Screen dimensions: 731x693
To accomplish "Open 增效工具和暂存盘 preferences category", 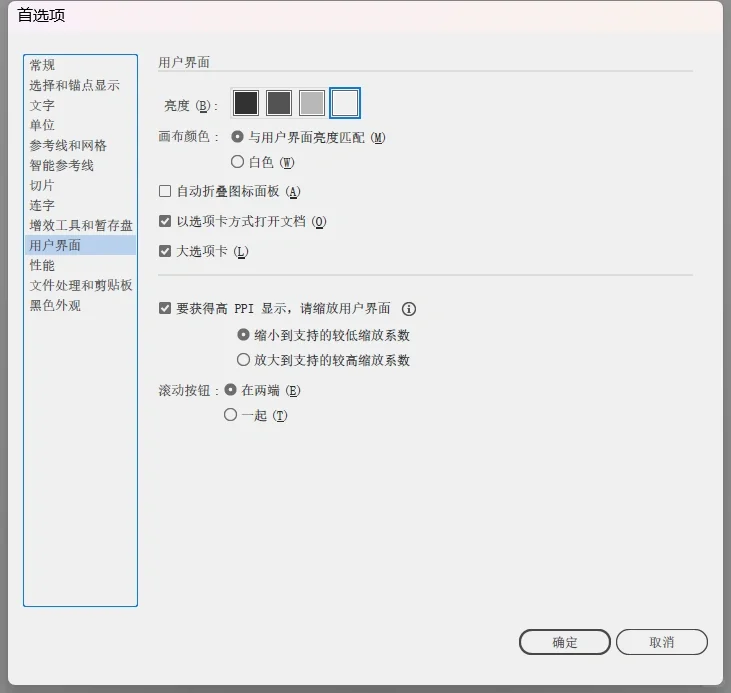I will [80, 226].
